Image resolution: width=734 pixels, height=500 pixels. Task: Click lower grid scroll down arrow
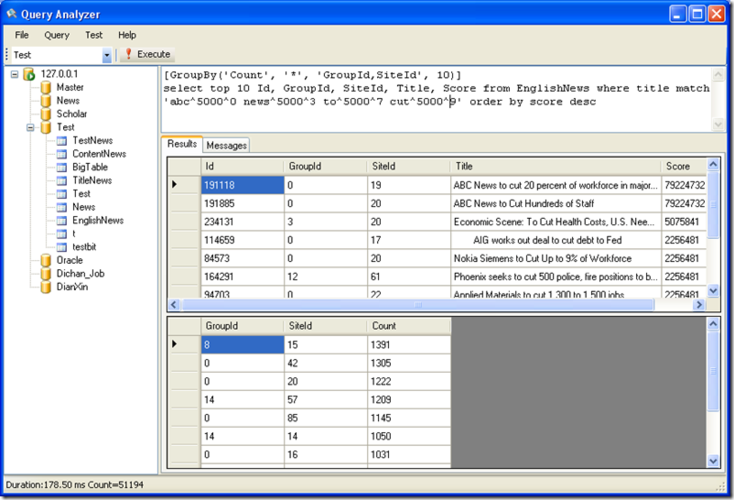pos(712,461)
